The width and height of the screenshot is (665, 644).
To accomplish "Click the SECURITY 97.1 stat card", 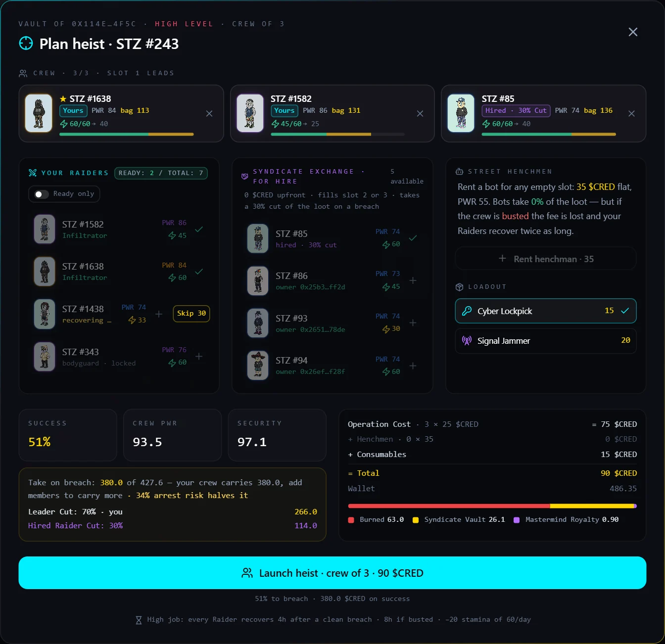I will [x=277, y=435].
